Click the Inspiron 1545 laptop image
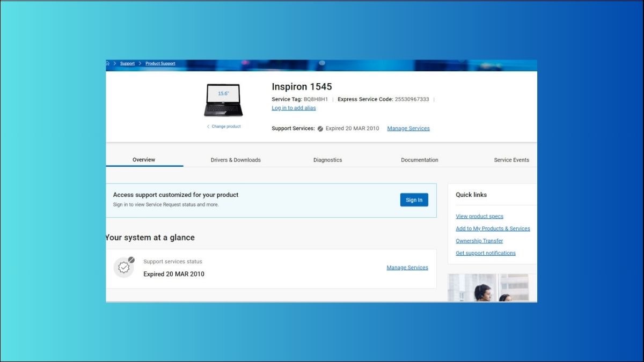This screenshot has width=644, height=362. click(x=223, y=100)
